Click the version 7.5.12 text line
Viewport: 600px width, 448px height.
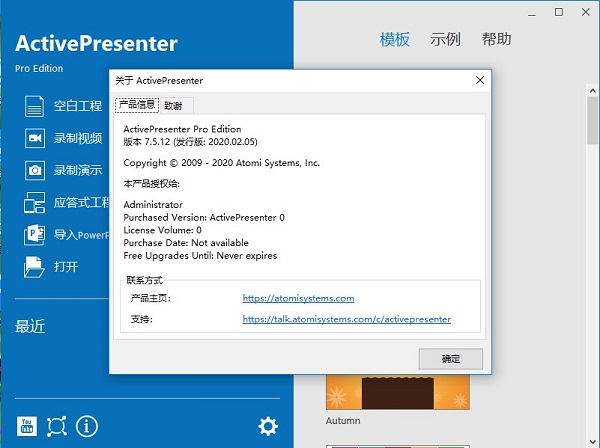tap(190, 142)
